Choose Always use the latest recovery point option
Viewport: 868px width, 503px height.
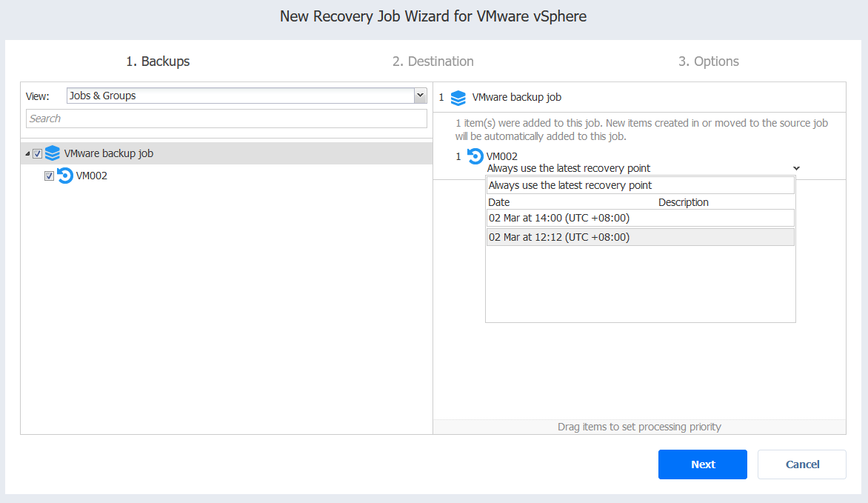pyautogui.click(x=641, y=185)
